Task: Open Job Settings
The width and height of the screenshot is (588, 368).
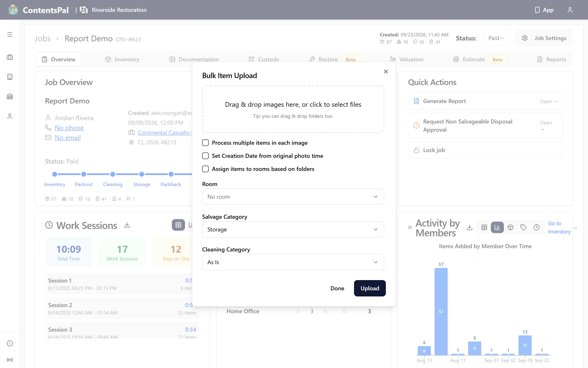Action: click(544, 38)
